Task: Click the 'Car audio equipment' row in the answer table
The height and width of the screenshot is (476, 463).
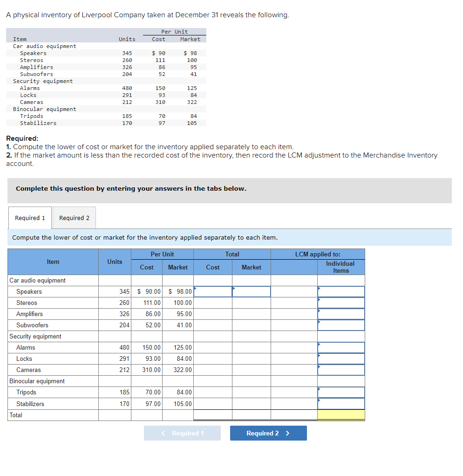Action: click(186, 281)
